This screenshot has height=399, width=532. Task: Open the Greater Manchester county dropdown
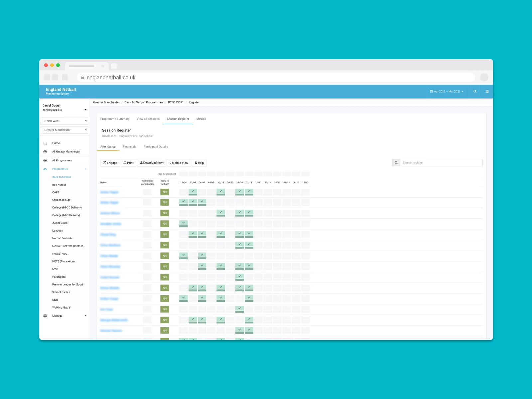click(x=65, y=130)
